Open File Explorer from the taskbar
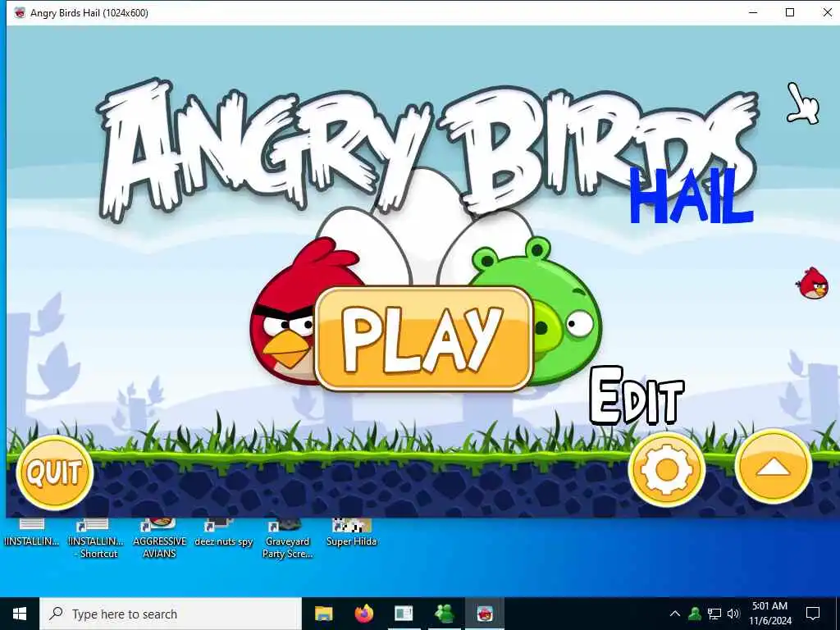 pos(323,614)
